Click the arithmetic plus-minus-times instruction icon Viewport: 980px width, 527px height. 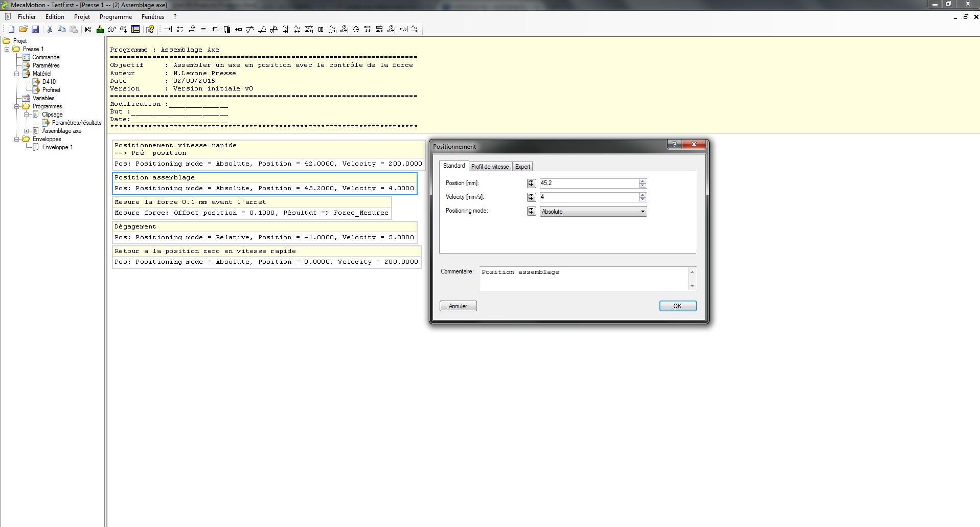(180, 29)
